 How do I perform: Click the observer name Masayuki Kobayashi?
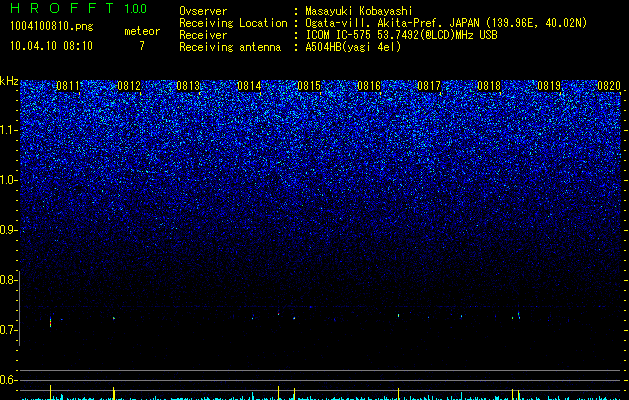pos(358,11)
